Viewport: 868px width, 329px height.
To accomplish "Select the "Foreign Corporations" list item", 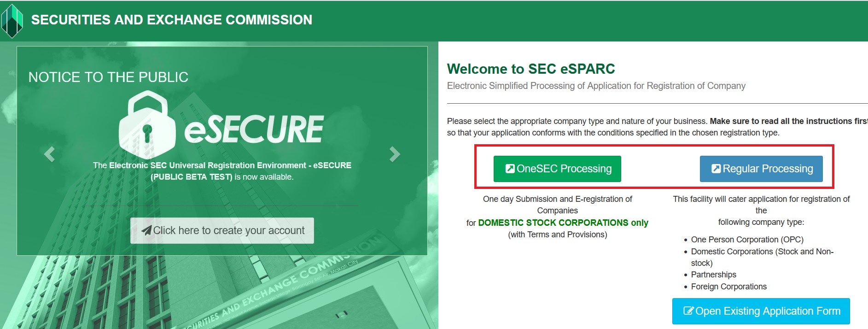I will [x=728, y=287].
